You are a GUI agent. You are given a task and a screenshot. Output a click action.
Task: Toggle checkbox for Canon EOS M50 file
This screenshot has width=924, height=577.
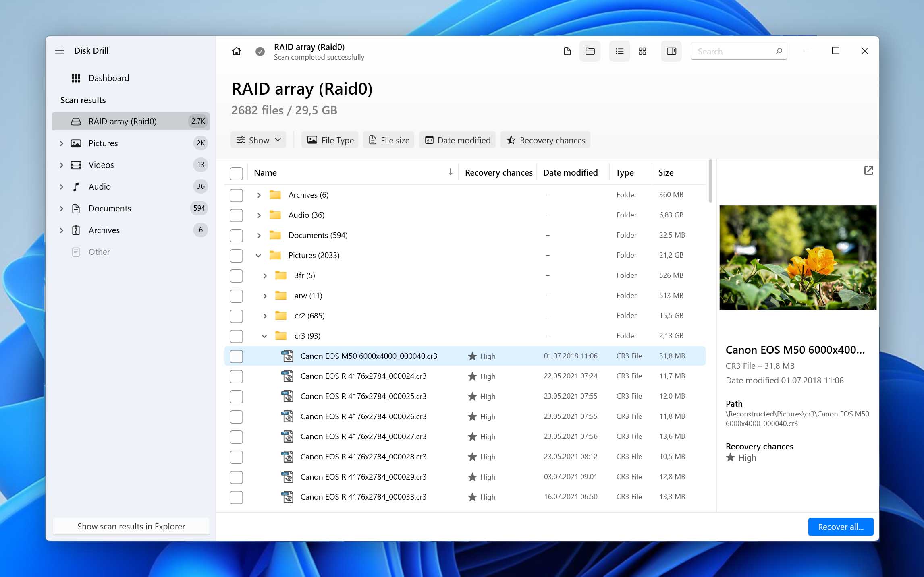point(236,356)
